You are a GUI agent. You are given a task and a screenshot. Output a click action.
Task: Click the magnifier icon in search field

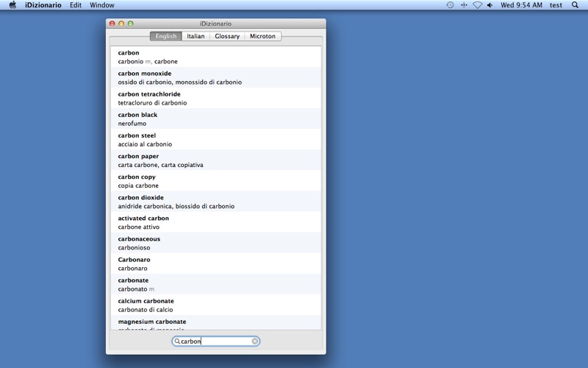[x=177, y=341]
